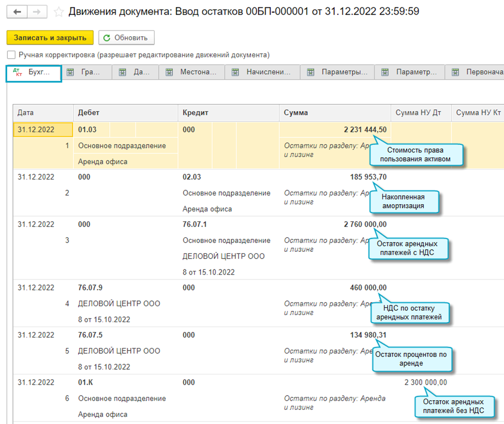504x424 pixels.
Task: Select debit account 76.07.9 in row 4
Action: point(90,287)
